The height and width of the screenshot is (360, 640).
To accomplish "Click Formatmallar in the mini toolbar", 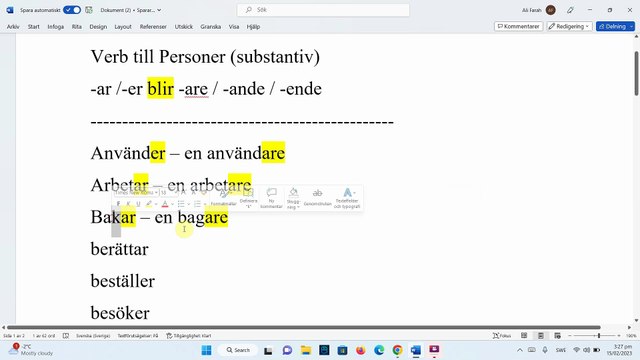I will [224, 198].
